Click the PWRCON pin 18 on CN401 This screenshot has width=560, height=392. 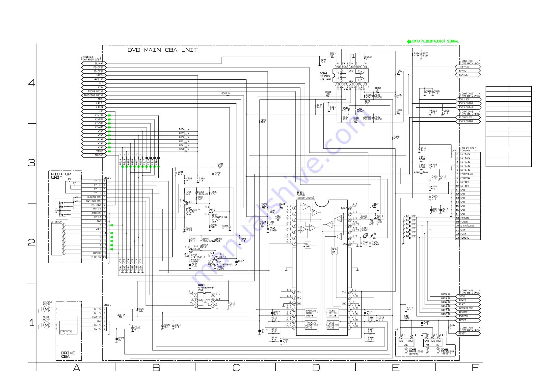468,218
